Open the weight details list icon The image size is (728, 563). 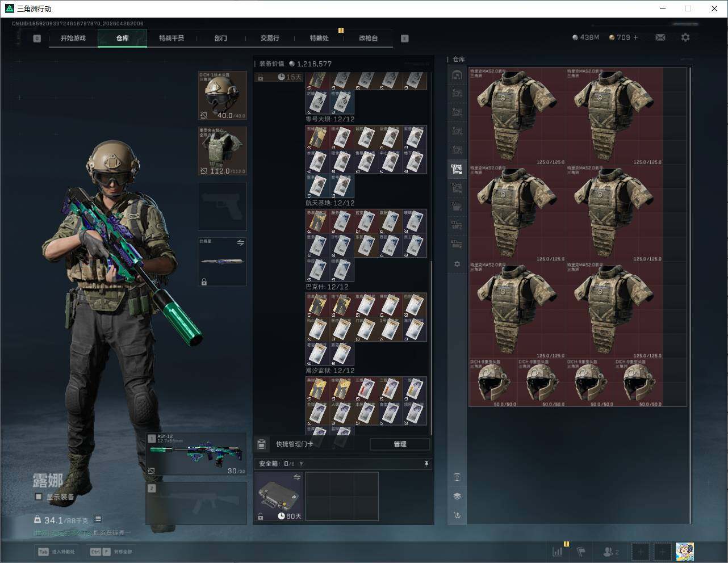click(98, 519)
